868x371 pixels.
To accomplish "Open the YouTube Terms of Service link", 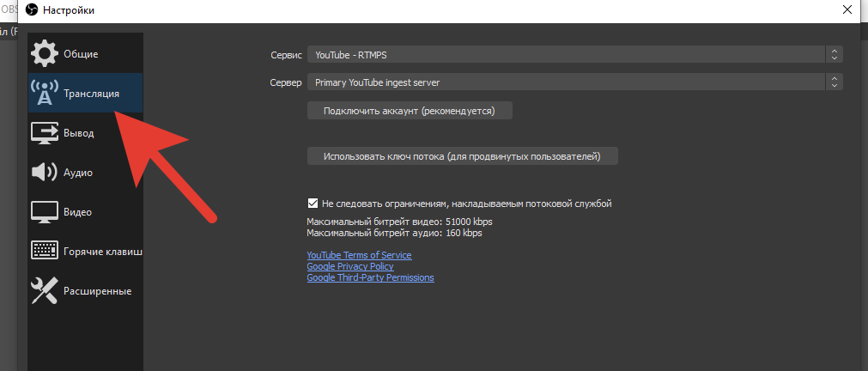I will [359, 255].
